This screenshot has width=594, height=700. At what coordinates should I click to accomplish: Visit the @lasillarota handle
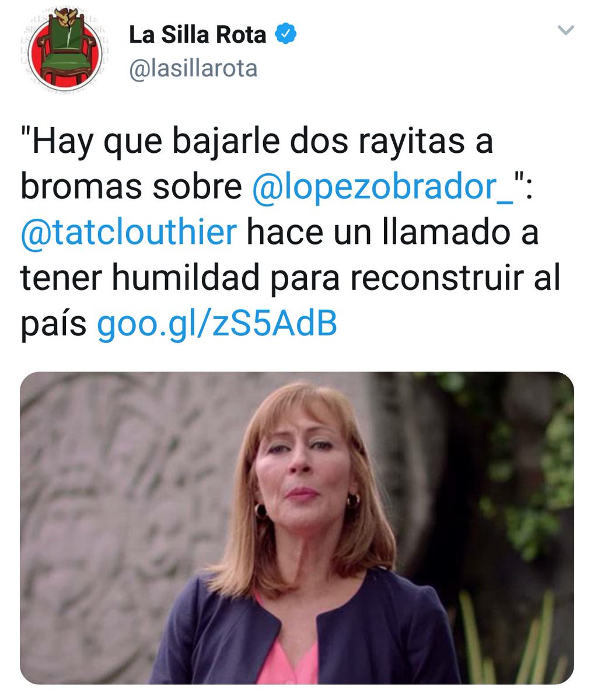click(193, 69)
